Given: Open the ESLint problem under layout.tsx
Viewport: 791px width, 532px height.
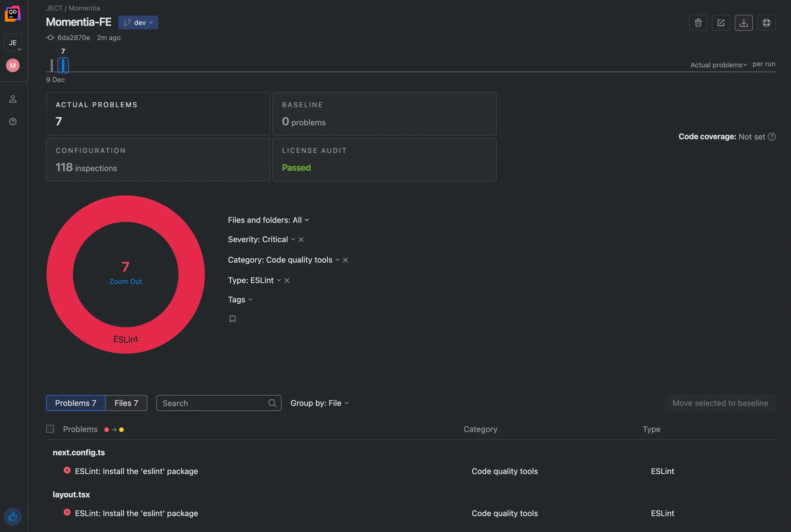Looking at the screenshot, I should point(136,513).
